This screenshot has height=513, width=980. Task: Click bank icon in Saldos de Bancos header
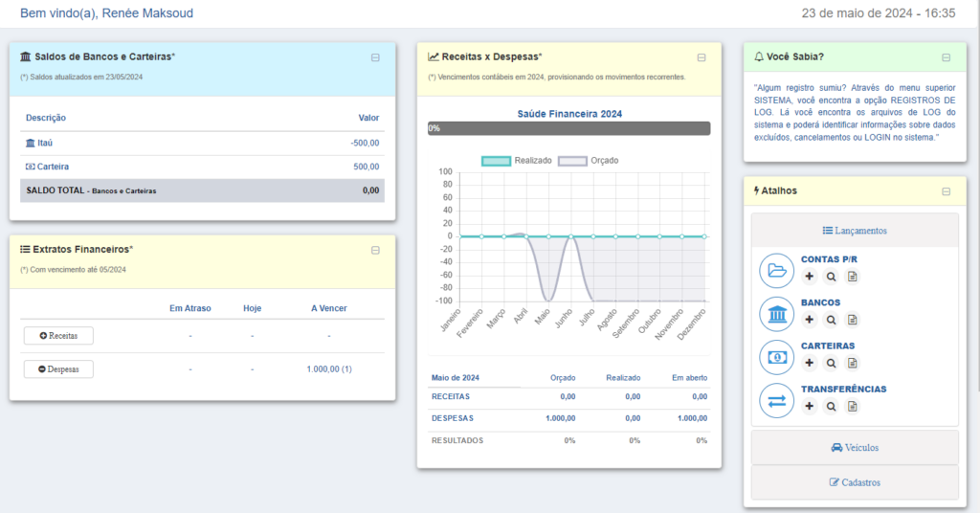click(x=26, y=56)
